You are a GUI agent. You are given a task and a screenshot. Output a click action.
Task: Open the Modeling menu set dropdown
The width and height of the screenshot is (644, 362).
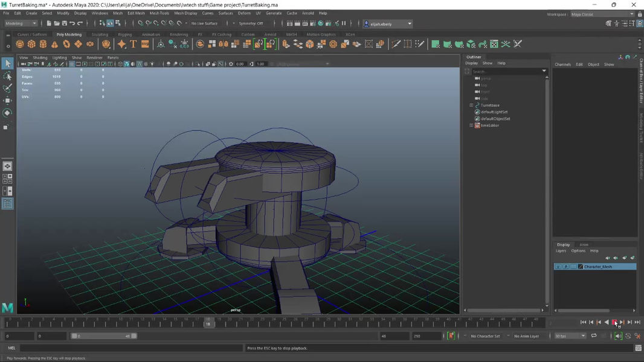pos(21,24)
